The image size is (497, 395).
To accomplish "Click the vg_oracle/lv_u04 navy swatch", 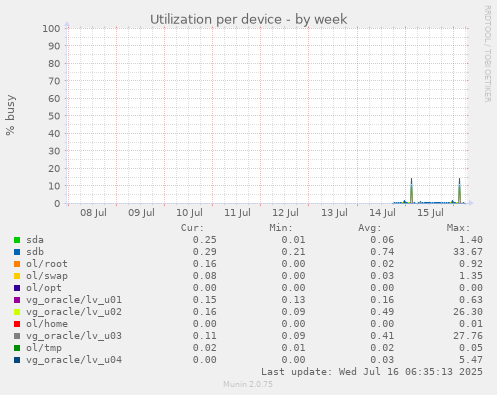I will coord(17,360).
